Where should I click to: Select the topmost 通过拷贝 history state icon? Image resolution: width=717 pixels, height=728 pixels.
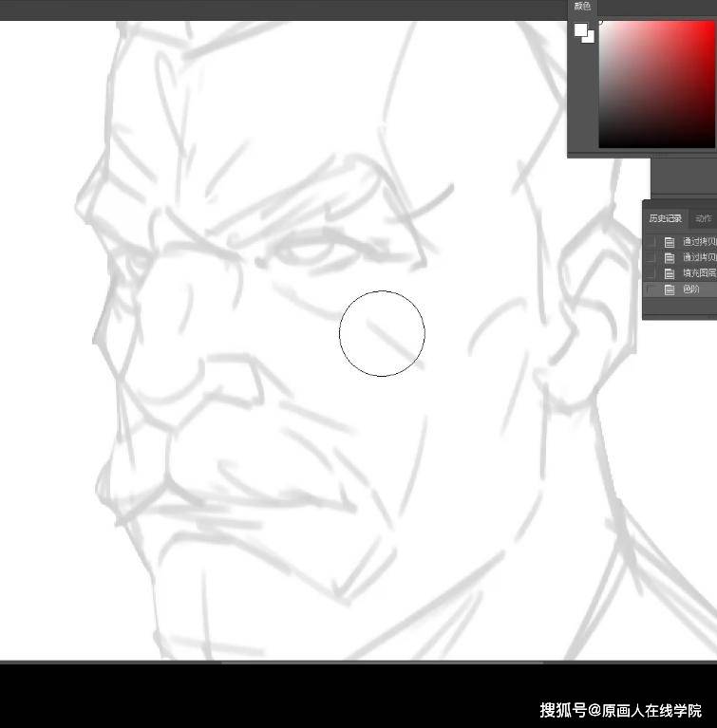pyautogui.click(x=670, y=242)
